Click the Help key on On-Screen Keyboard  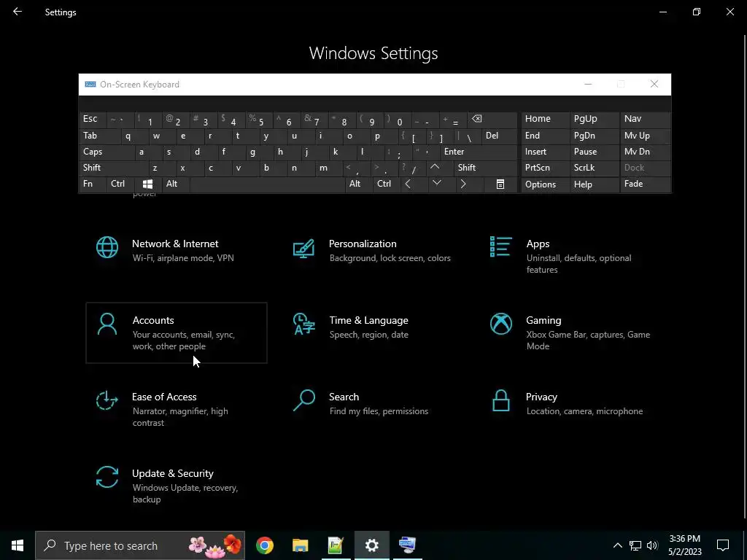pos(594,184)
